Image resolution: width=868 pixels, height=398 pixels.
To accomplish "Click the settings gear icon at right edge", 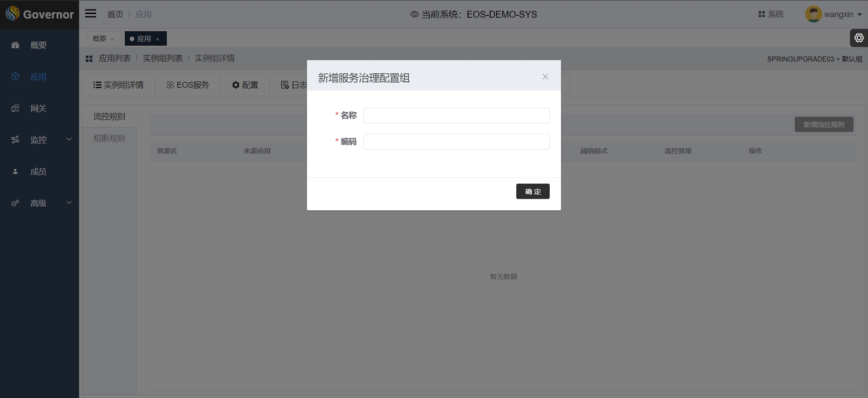I will (x=859, y=38).
